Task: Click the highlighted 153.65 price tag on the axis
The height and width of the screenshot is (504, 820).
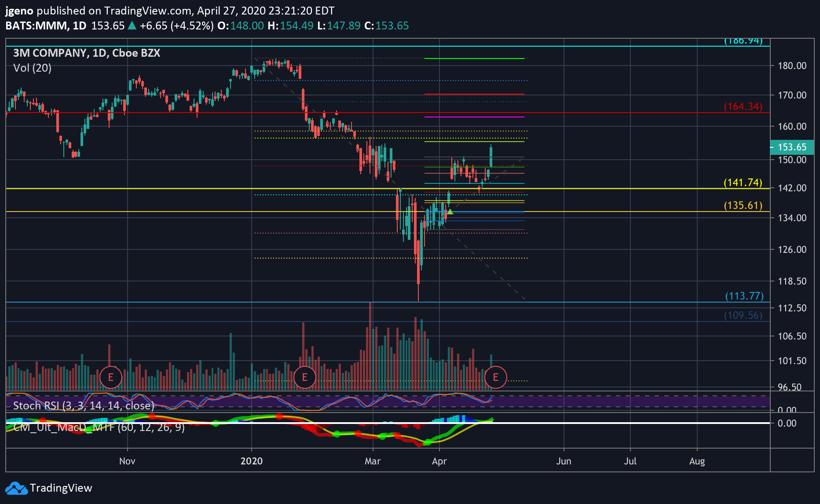Action: [x=792, y=147]
